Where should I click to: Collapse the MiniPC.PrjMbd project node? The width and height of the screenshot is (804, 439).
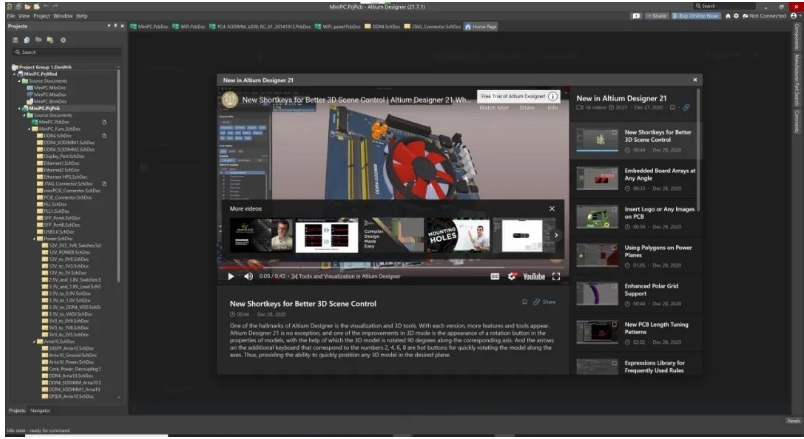[x=14, y=74]
